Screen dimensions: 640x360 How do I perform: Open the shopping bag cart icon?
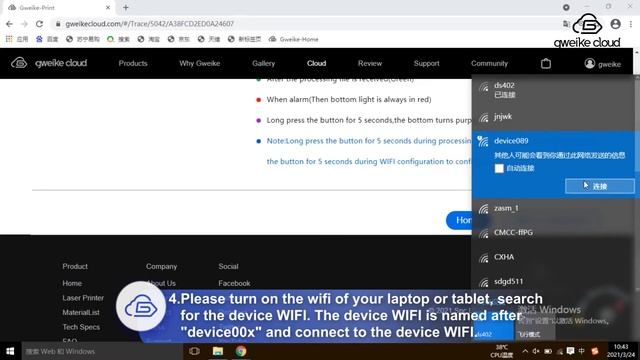(546, 64)
